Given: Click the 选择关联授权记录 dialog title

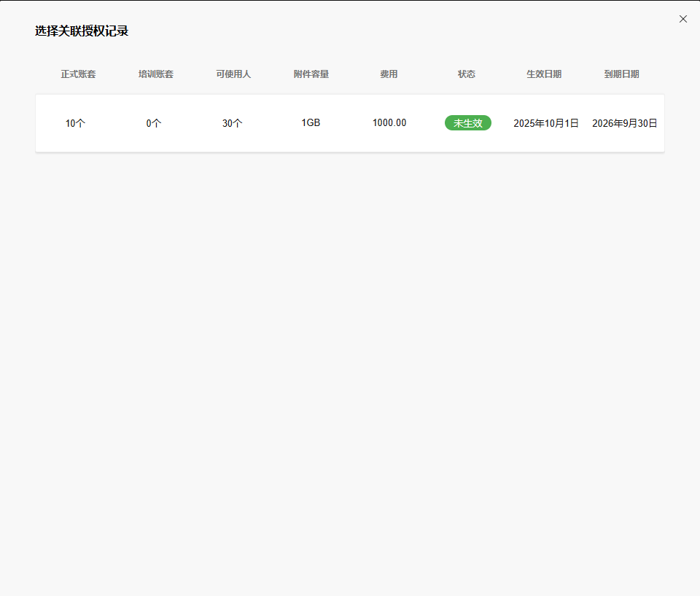Looking at the screenshot, I should [82, 31].
